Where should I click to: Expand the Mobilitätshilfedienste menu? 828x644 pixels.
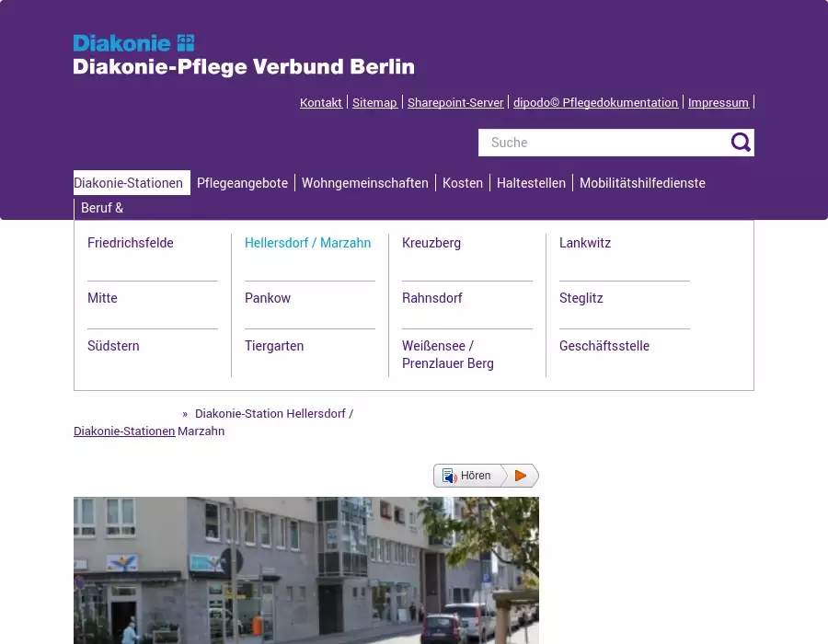(x=641, y=183)
